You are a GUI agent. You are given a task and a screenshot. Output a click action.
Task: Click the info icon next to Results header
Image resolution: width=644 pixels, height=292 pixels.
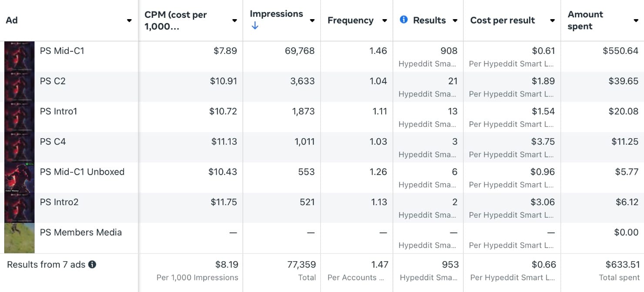pos(403,20)
